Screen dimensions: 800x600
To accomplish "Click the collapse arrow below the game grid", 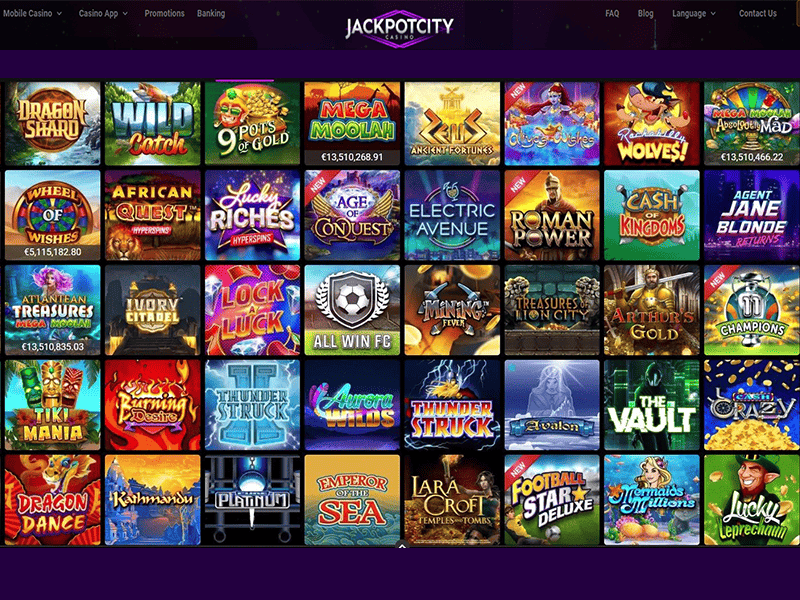I will (x=402, y=546).
